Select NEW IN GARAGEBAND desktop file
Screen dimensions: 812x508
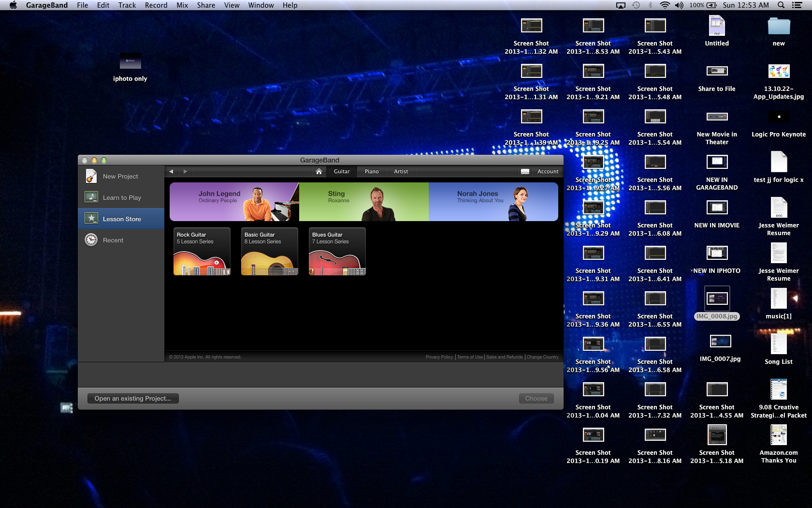(717, 172)
